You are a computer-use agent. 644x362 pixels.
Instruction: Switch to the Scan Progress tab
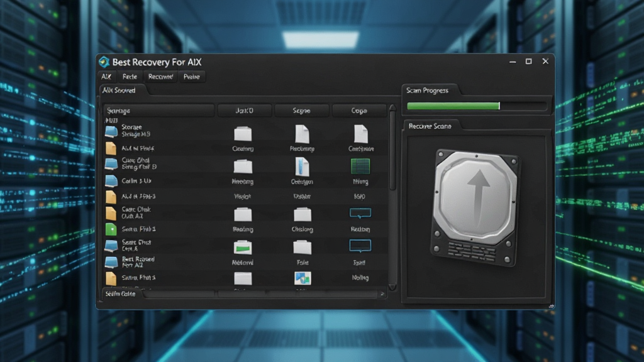coord(428,90)
